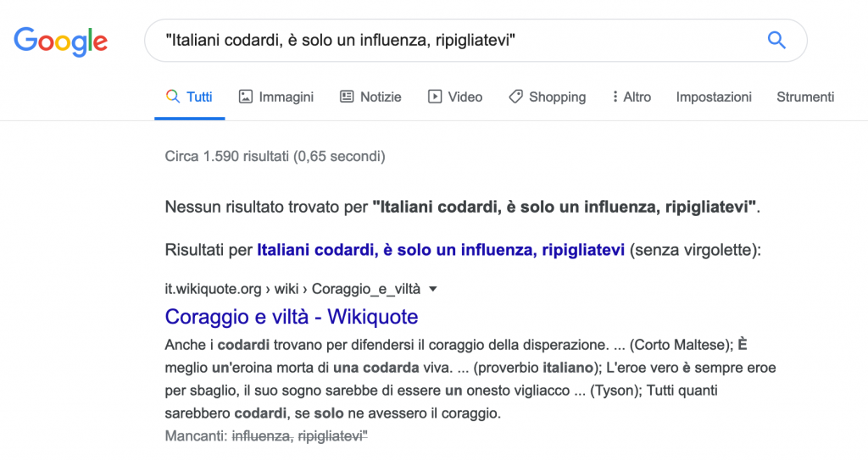This screenshot has height=460, width=868.
Task: Expand the wikiquote result dropdown arrow
Action: click(x=433, y=289)
